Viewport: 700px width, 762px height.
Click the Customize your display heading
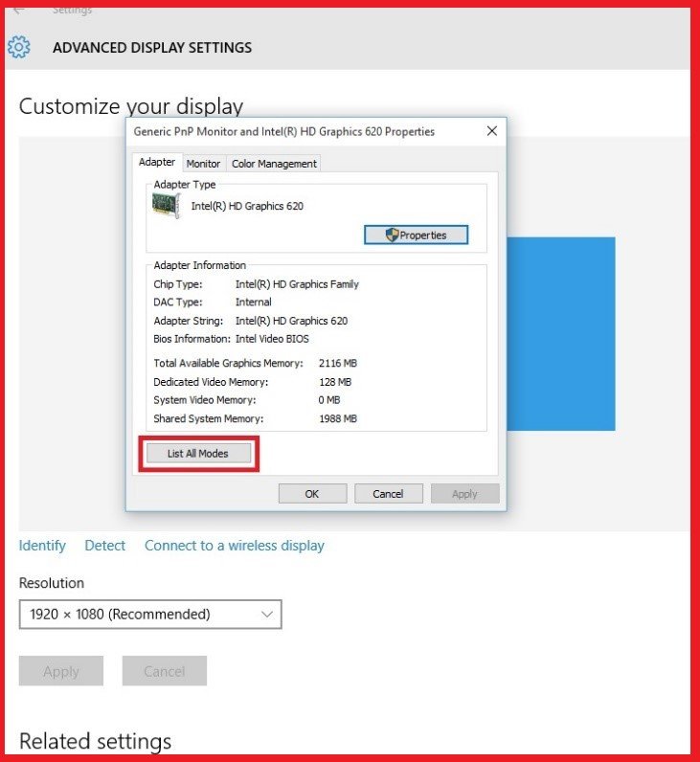point(131,106)
